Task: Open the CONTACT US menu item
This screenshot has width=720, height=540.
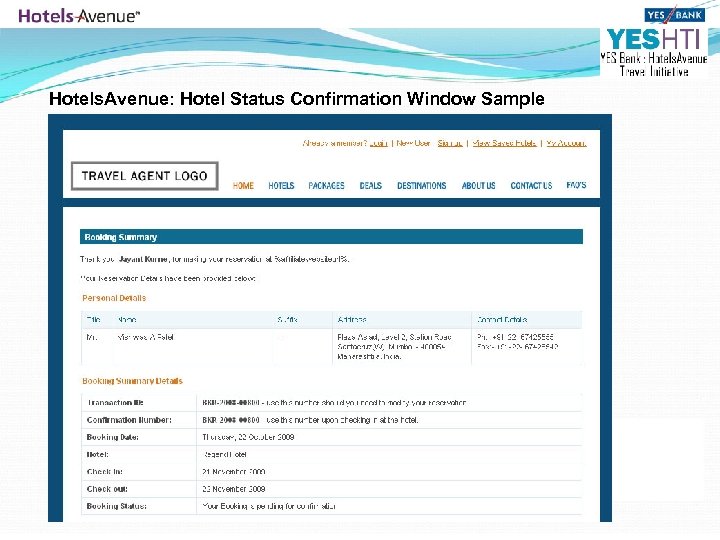Action: pos(531,186)
